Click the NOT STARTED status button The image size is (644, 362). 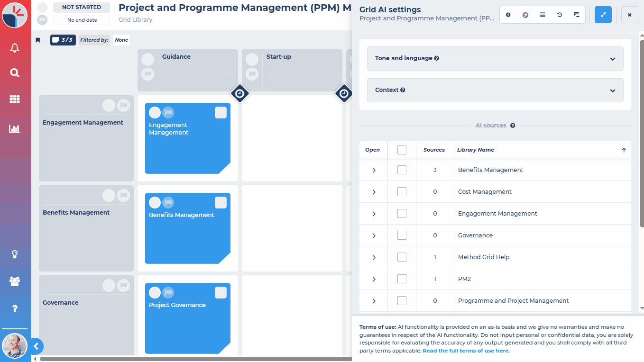tap(82, 8)
